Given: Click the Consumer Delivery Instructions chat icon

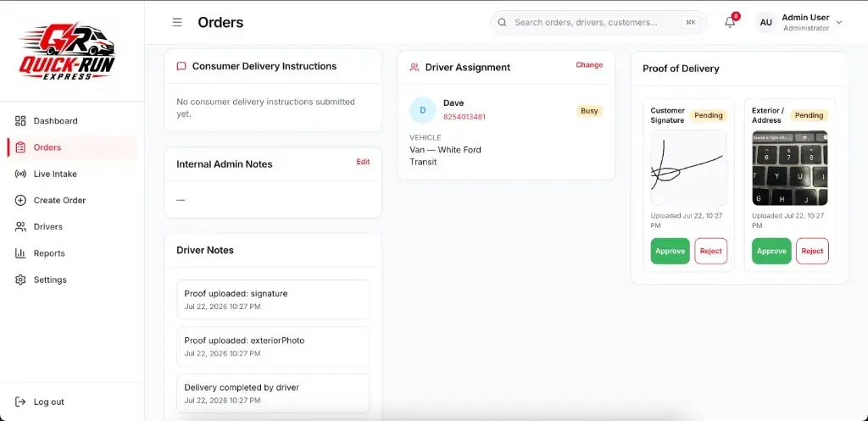Looking at the screenshot, I should 181,66.
